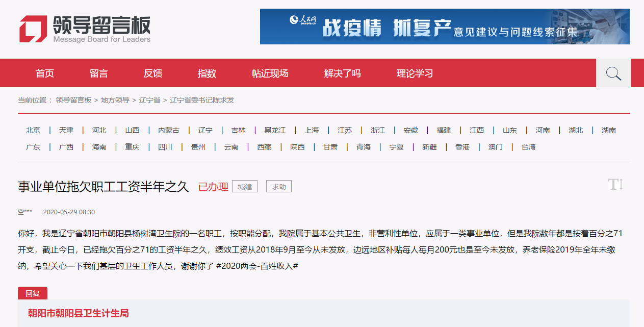
Task: Navigate to 理论学习
Action: click(415, 73)
